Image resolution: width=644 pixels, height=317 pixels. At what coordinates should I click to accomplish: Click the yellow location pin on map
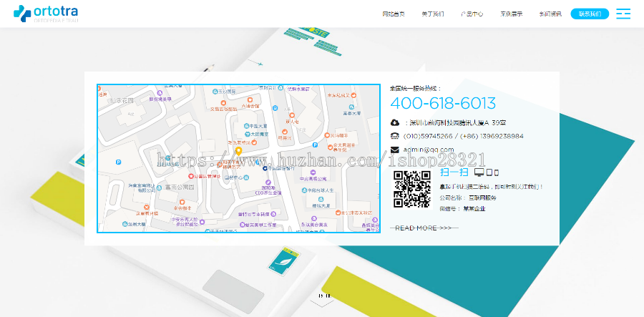coord(238,152)
